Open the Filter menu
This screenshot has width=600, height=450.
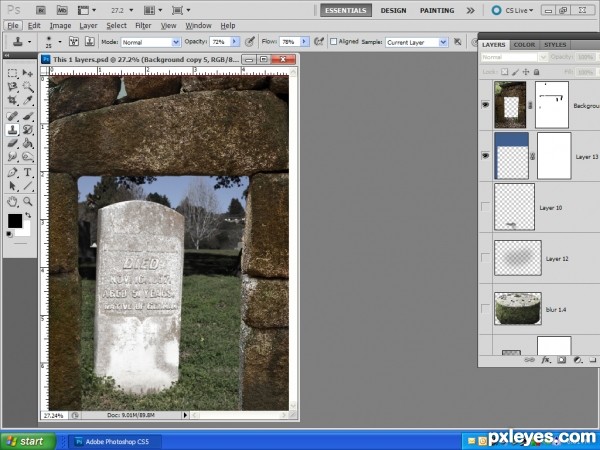point(143,26)
